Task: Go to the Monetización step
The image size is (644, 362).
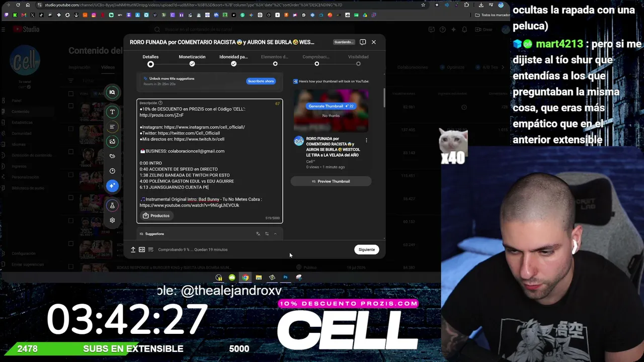Action: point(192,60)
